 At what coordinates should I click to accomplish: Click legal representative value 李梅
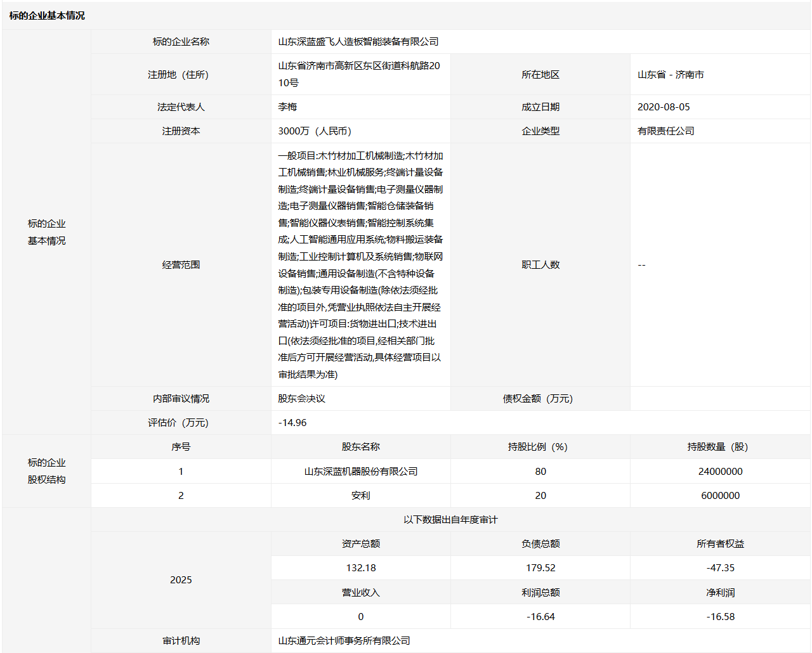pos(287,107)
